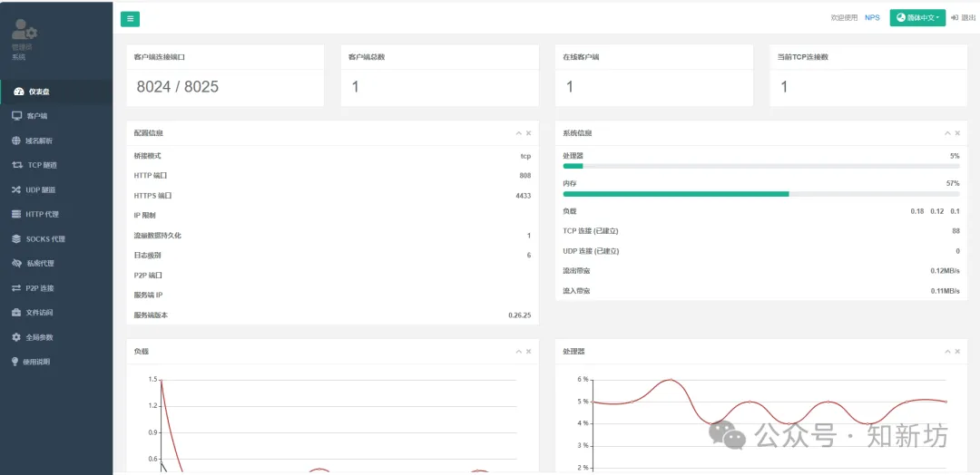Image resolution: width=980 pixels, height=475 pixels.
Task: Open the 简体中文 language dropdown
Action: [x=917, y=17]
